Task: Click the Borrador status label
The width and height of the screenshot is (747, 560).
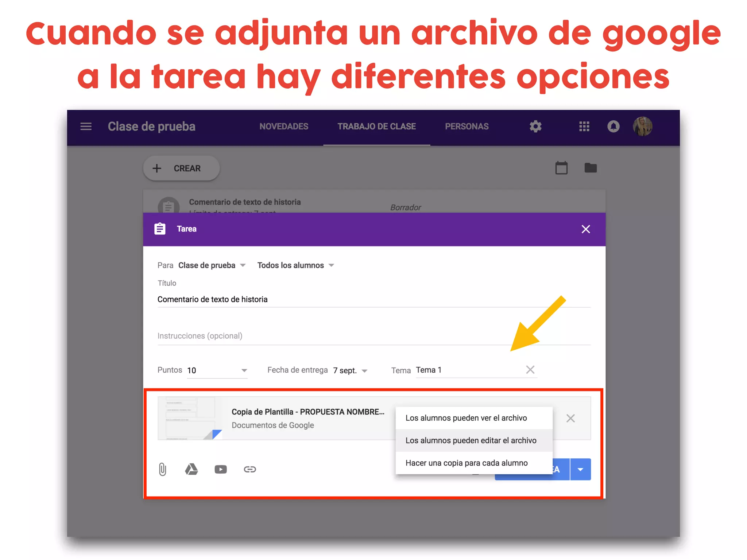Action: (406, 207)
